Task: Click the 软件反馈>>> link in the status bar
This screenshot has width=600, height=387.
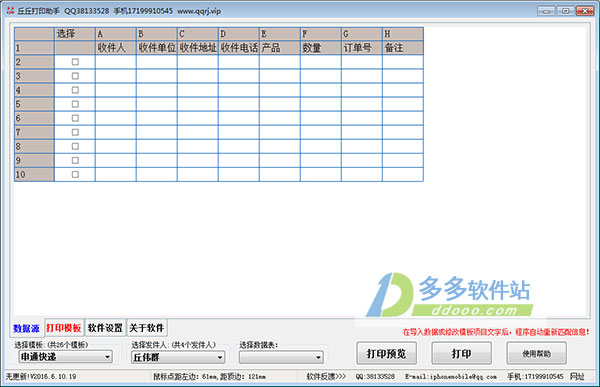Action: (326, 376)
